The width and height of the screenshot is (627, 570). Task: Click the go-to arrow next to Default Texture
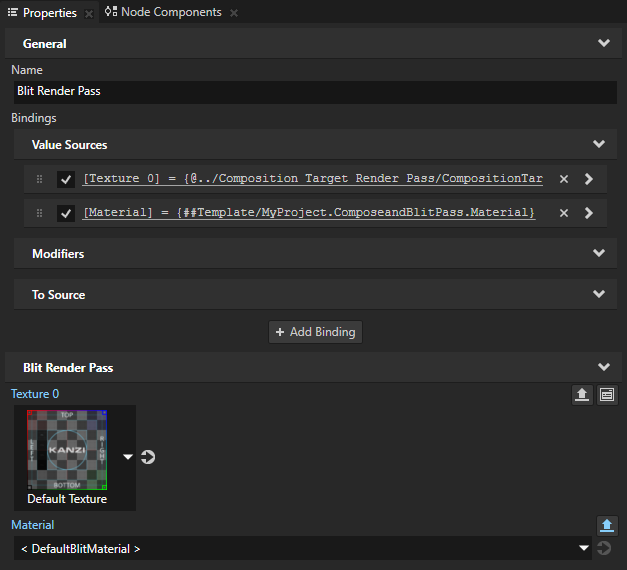(149, 457)
